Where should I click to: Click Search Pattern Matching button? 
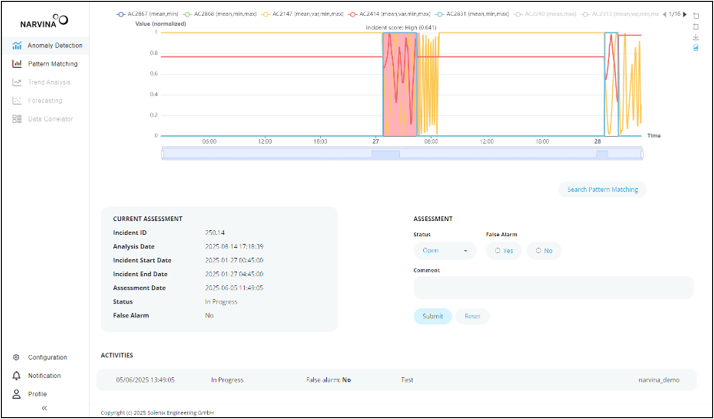click(602, 189)
